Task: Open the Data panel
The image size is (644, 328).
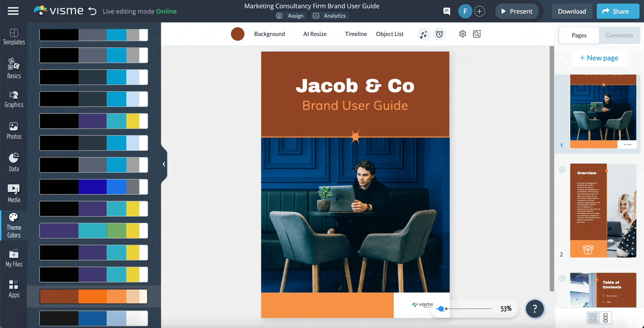Action: pos(14,161)
